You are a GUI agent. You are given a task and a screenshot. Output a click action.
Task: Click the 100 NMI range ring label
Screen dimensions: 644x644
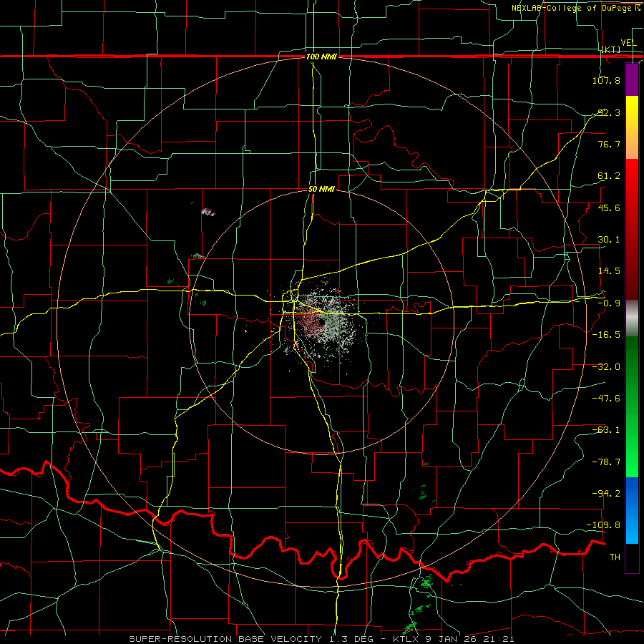click(x=321, y=57)
